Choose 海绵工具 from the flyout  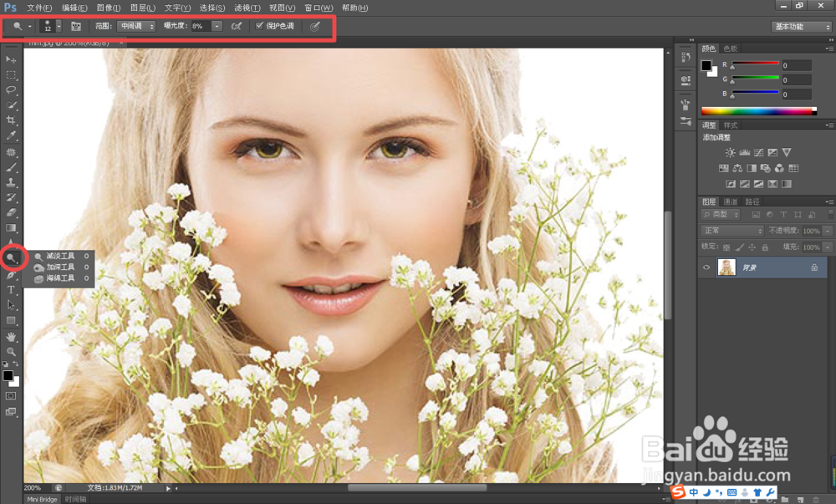[61, 278]
